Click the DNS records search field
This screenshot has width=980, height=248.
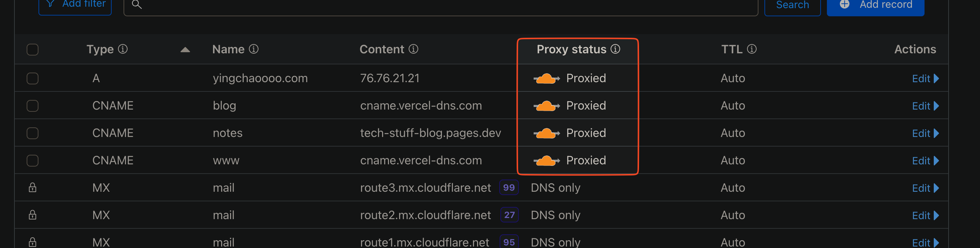441,5
